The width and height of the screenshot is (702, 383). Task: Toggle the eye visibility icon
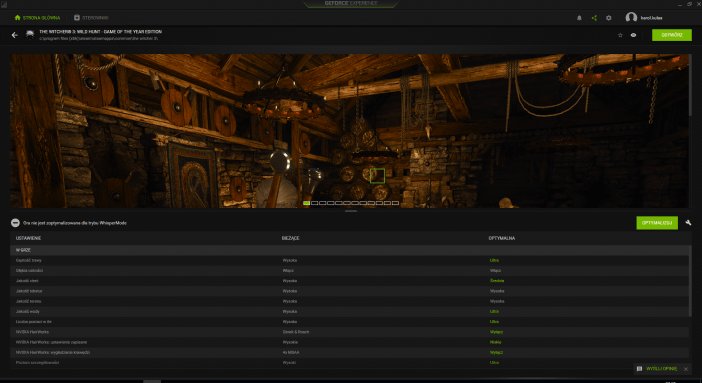[x=634, y=35]
